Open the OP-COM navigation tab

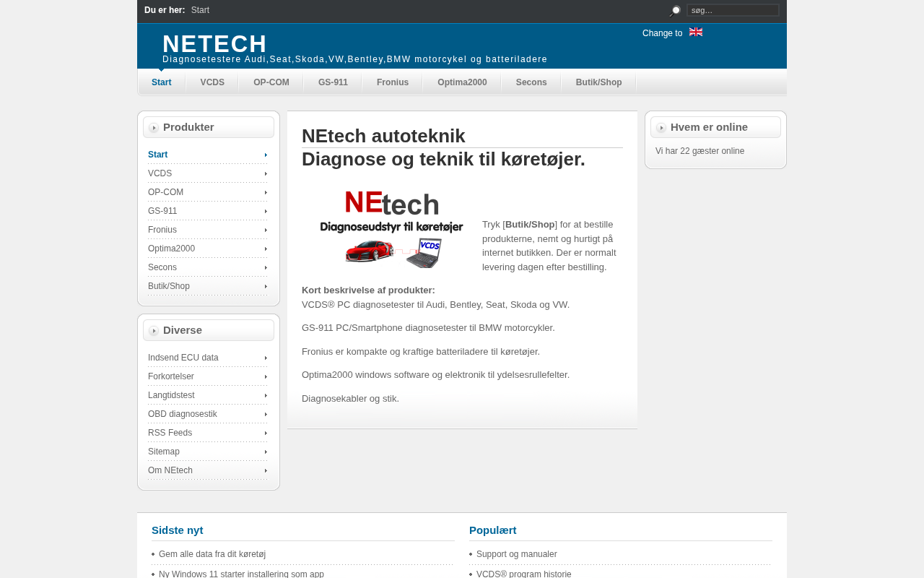(271, 82)
